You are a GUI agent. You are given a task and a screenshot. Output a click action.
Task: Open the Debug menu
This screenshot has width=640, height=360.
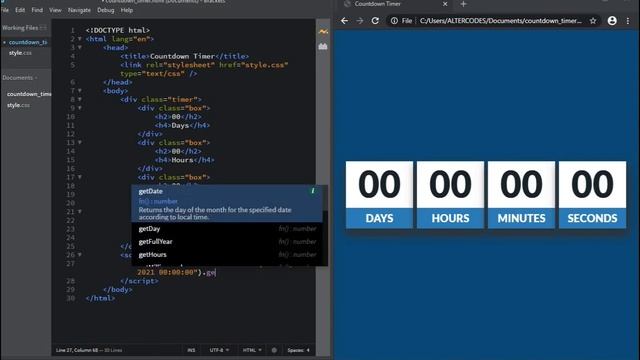point(106,10)
